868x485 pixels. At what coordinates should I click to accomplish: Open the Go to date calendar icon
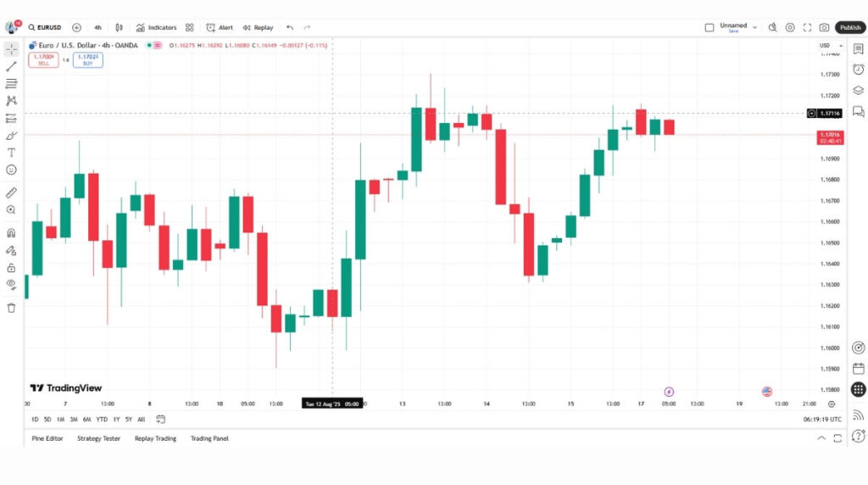(161, 419)
